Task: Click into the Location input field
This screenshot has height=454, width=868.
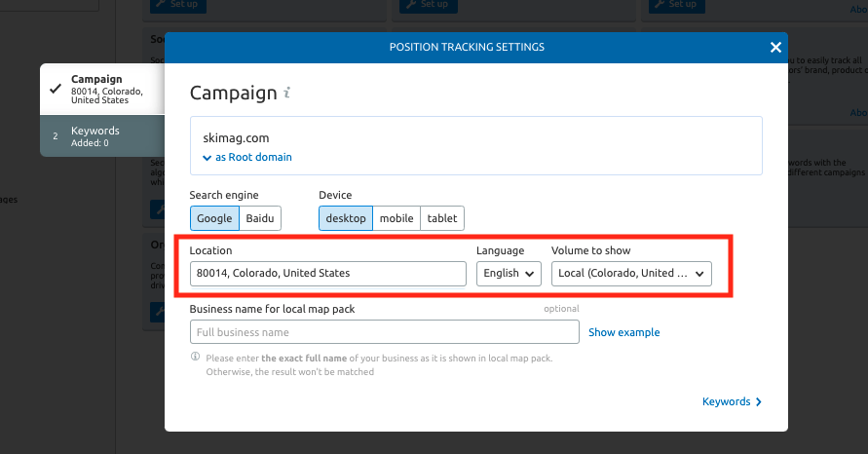Action: tap(327, 274)
